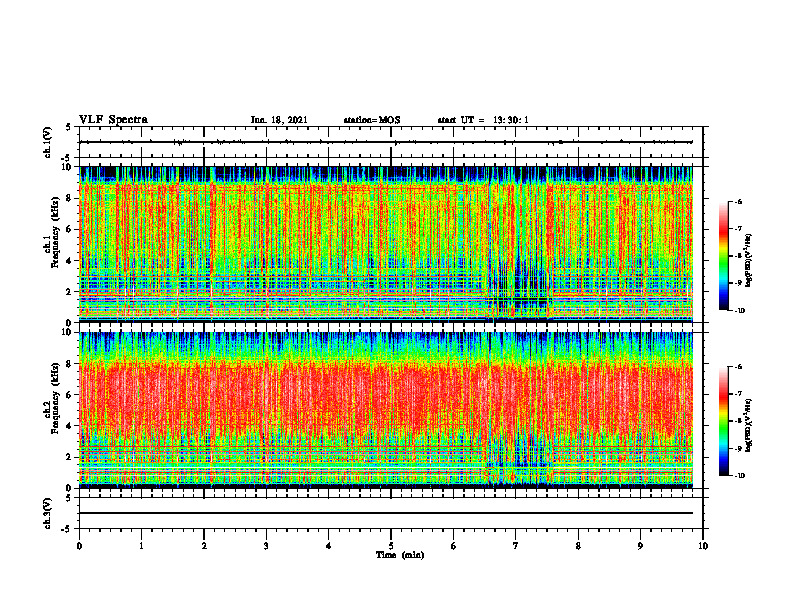Viewport: 792px width, 612px height.
Task: Click the ch.1 spectrogram color scale bar
Action: [723, 256]
